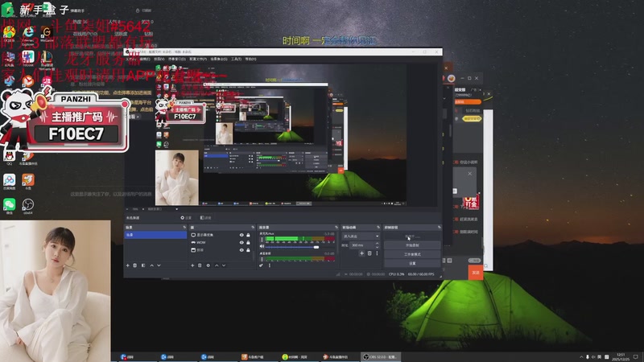Open scene filters icon in Scenes panel
The image size is (644, 362).
click(143, 265)
